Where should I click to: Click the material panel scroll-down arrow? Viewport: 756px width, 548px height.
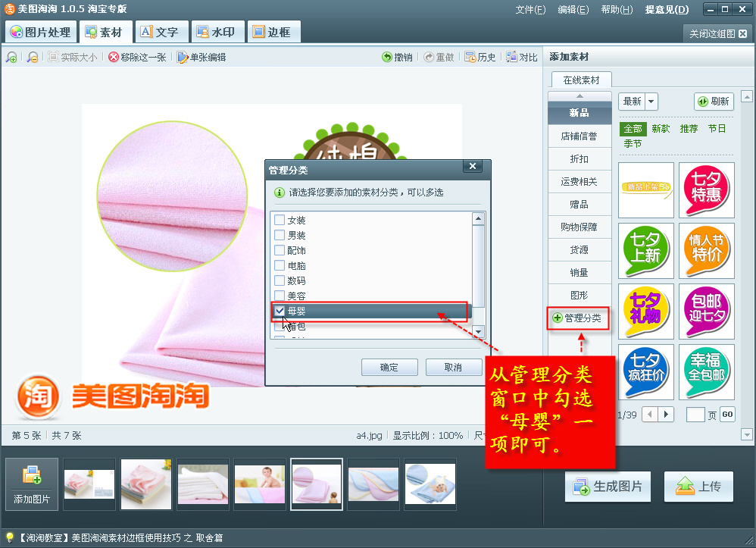coord(747,434)
